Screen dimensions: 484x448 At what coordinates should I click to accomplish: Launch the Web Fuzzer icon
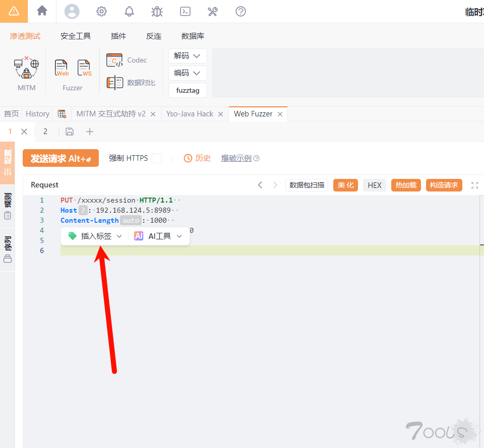coord(62,68)
